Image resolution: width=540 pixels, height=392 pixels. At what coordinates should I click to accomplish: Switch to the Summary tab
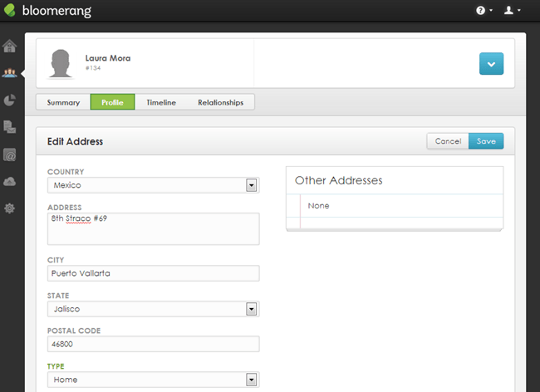tap(63, 102)
